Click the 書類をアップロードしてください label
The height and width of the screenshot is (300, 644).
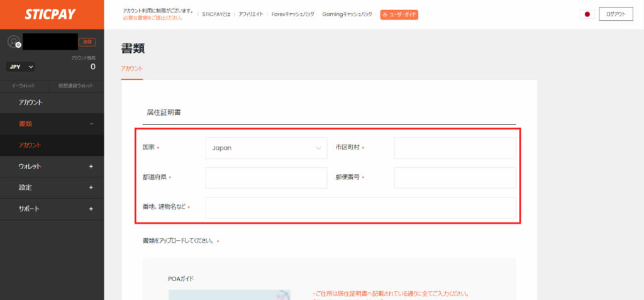pyautogui.click(x=178, y=241)
